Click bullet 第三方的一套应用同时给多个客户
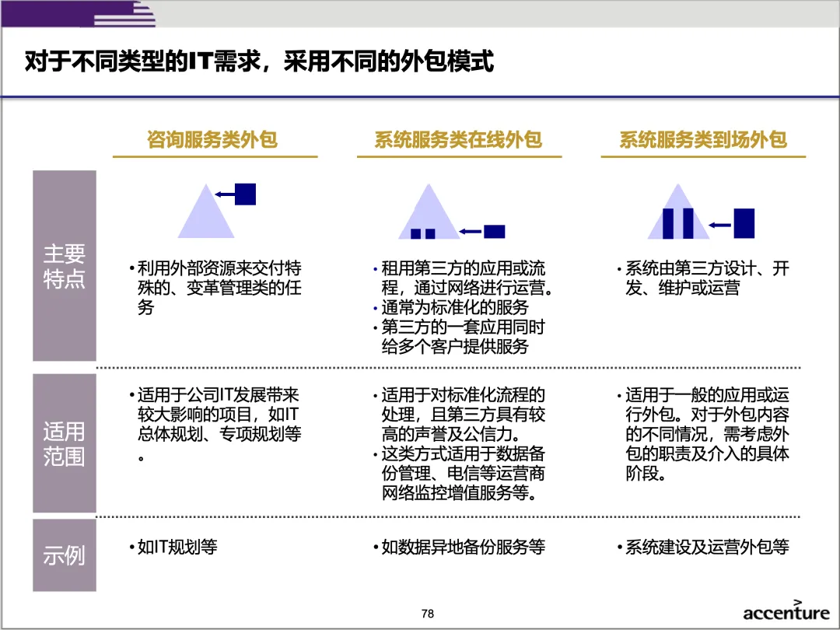Image resolution: width=840 pixels, height=630 pixels. click(459, 337)
